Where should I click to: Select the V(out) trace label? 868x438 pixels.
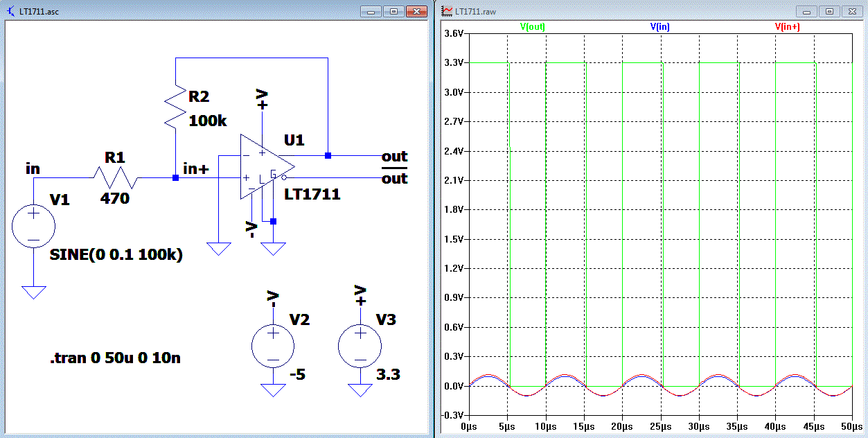tap(533, 27)
